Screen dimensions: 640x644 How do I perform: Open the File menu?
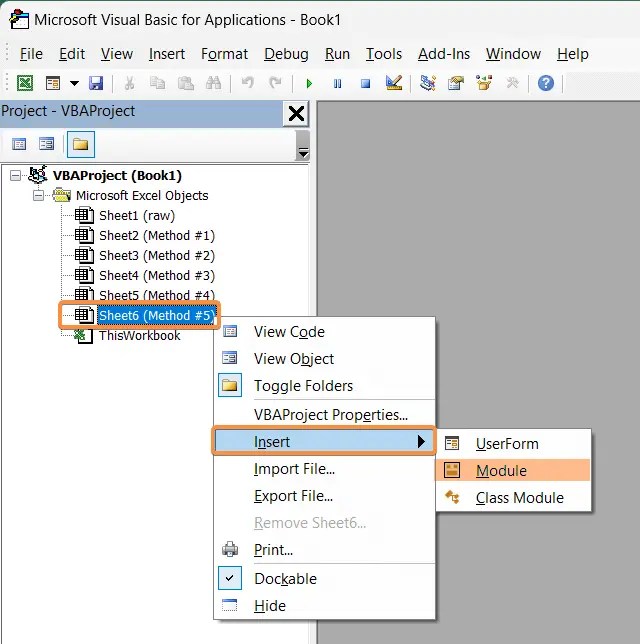(31, 54)
